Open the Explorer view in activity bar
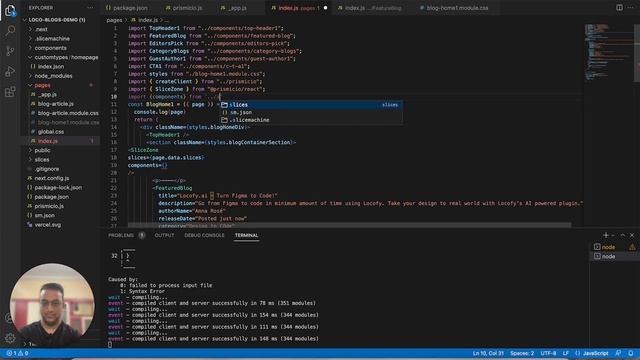The height and width of the screenshot is (360, 640). pos(10,11)
